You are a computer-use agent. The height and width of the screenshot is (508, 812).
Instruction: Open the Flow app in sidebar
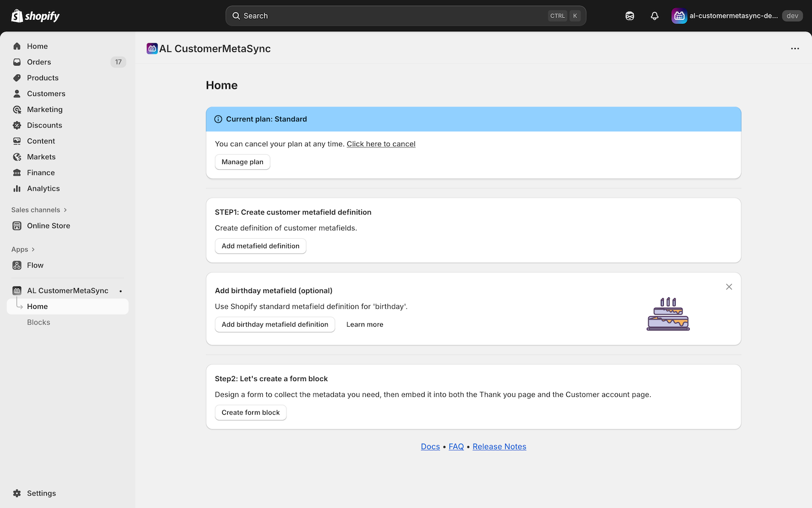point(35,265)
